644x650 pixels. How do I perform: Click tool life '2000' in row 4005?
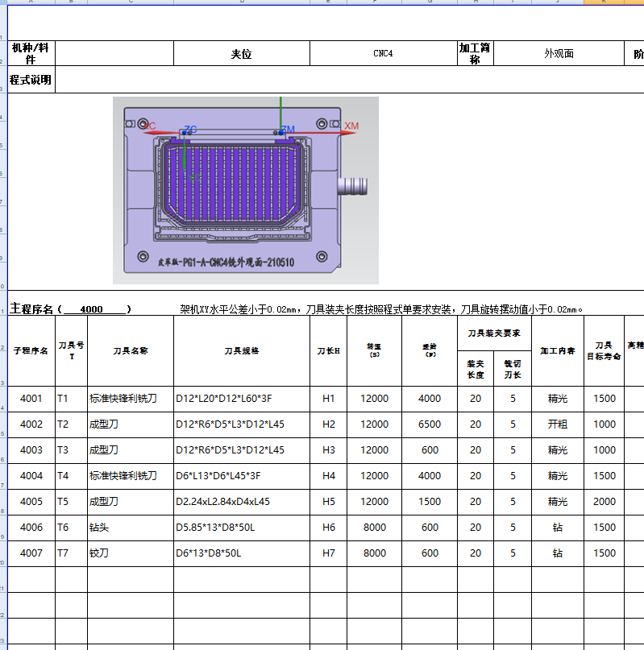coord(604,502)
